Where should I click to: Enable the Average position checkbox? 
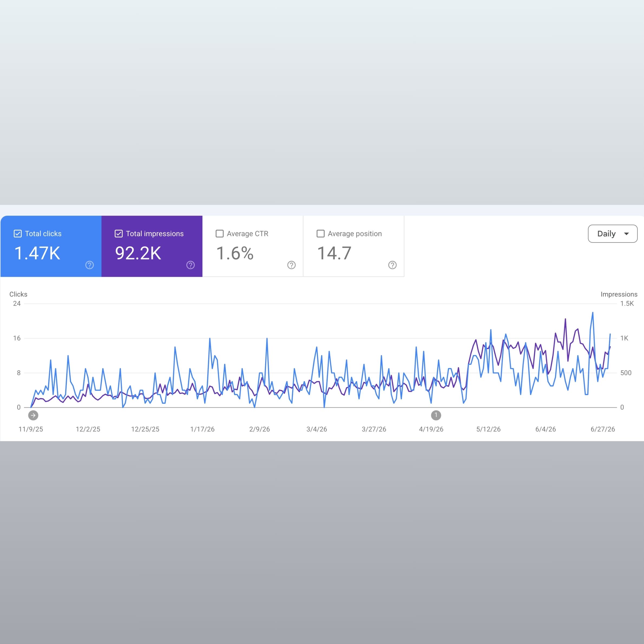320,234
